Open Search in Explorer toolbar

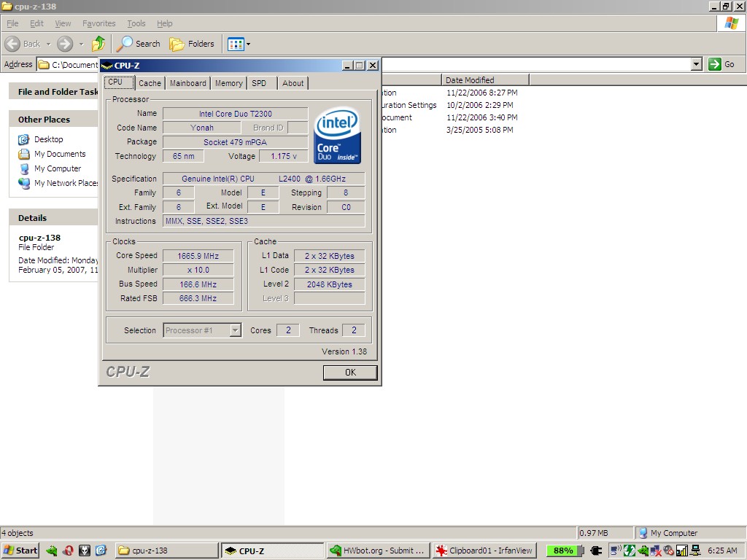139,44
